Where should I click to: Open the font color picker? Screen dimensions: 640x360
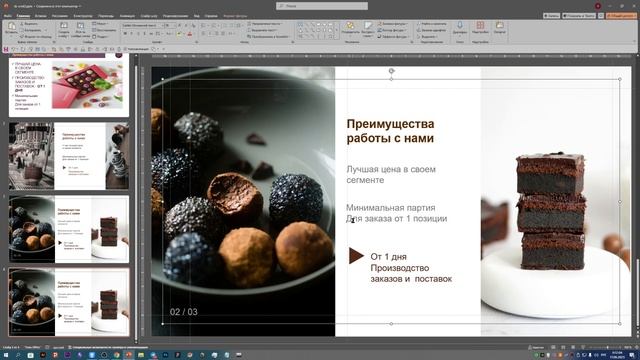[190, 34]
